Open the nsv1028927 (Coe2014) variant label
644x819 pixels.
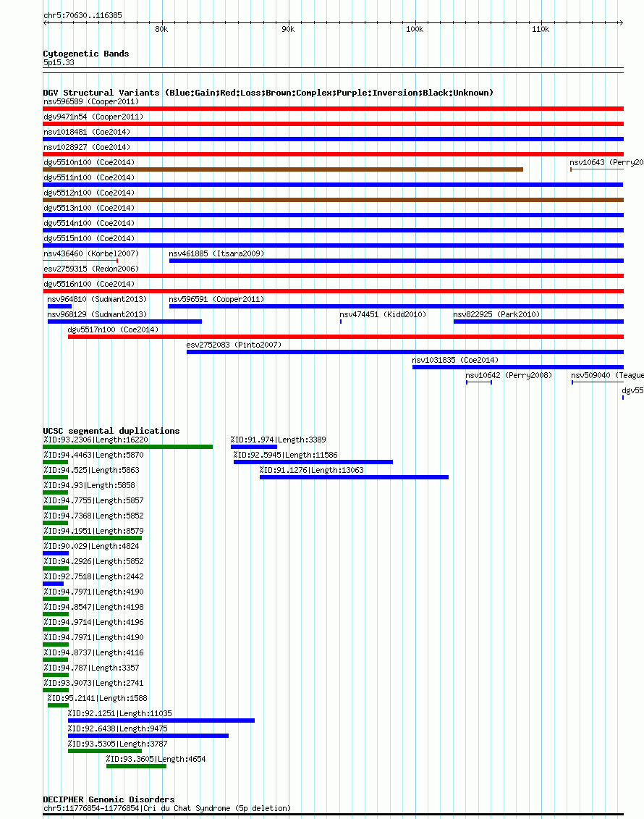[87, 147]
